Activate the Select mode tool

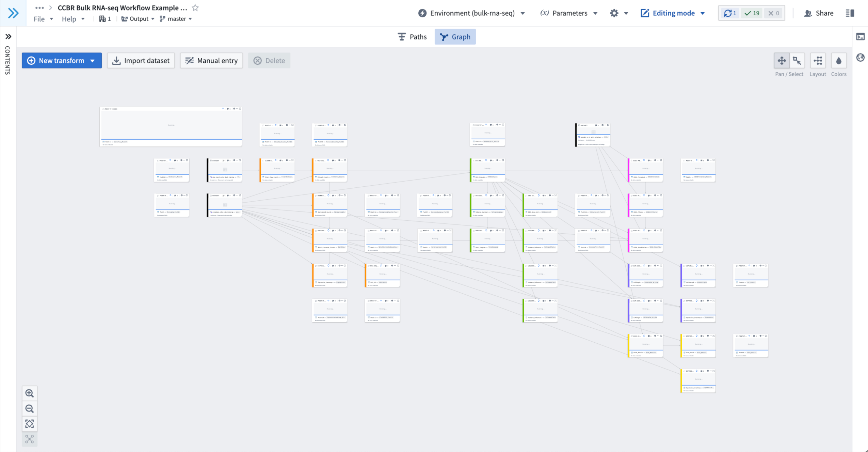[x=797, y=61]
